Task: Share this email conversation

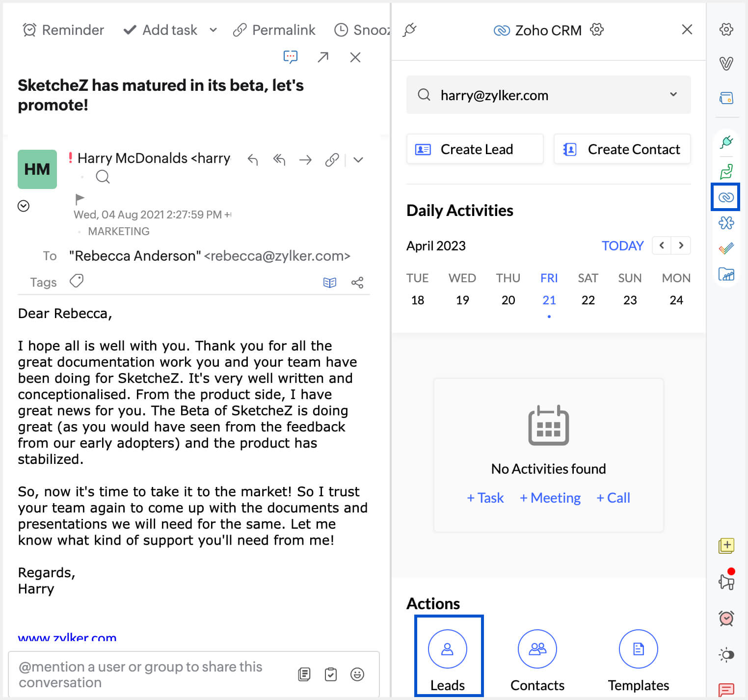Action: tap(357, 283)
